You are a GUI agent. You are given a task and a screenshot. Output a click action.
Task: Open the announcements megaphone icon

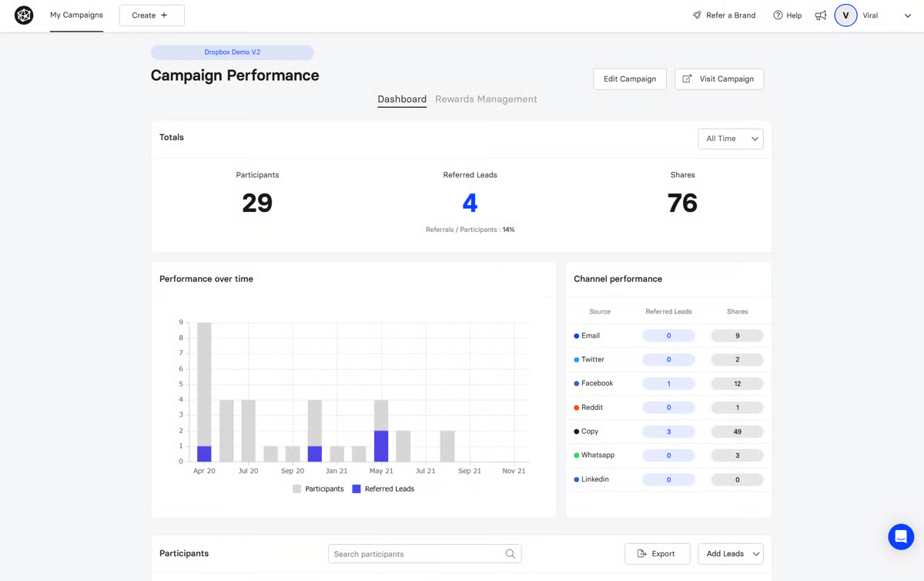(x=821, y=15)
